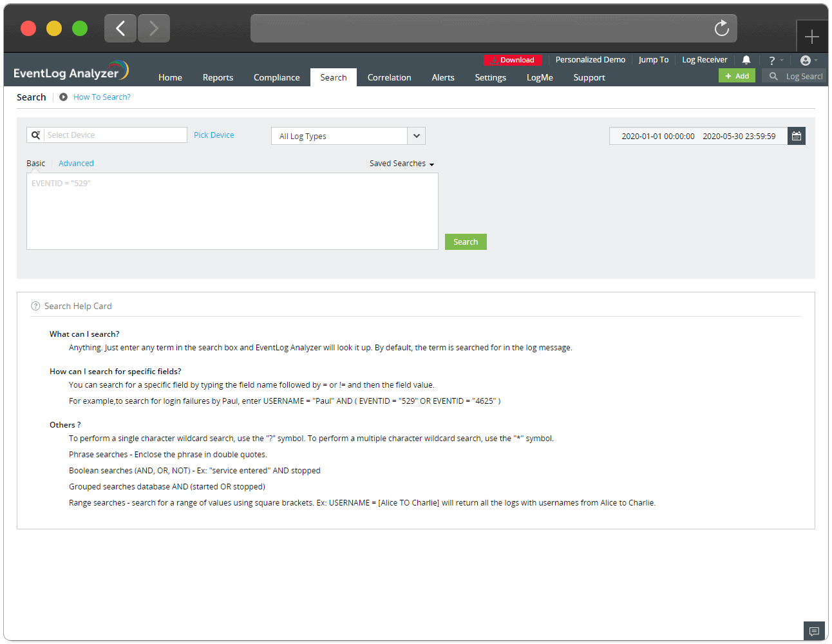Click the browser forward arrow
Image resolution: width=832 pixels, height=644 pixels.
pos(154,28)
